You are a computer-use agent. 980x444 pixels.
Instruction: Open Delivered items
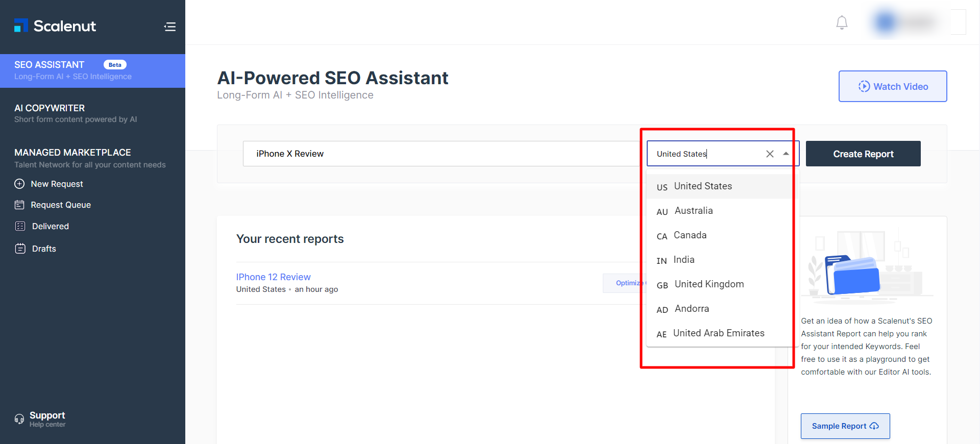(50, 226)
